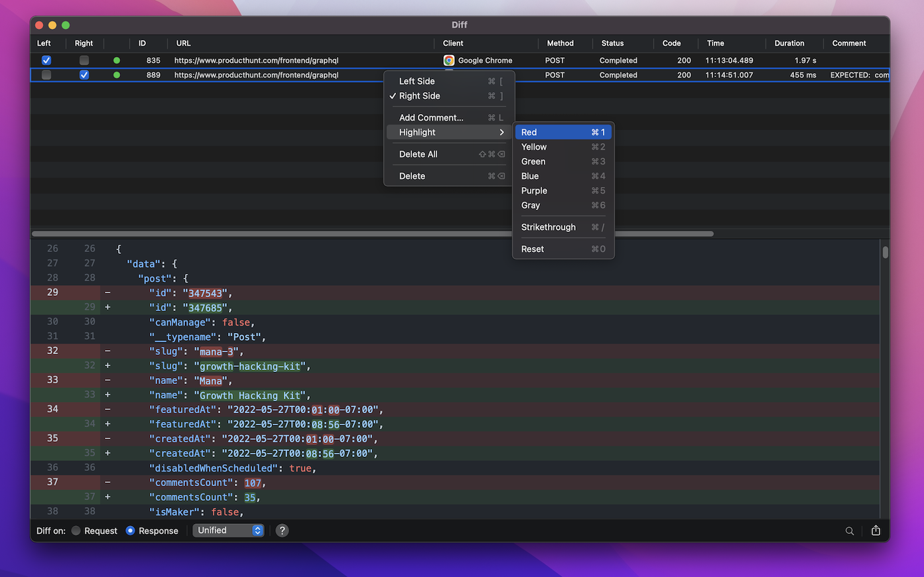Click the EXPECTED comment cell in row 889

point(859,75)
